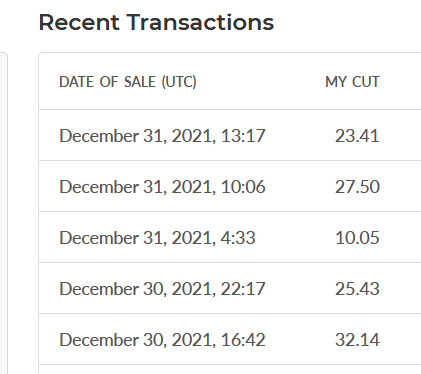Click the 23.41 cut amount
The height and width of the screenshot is (374, 421).
point(357,136)
